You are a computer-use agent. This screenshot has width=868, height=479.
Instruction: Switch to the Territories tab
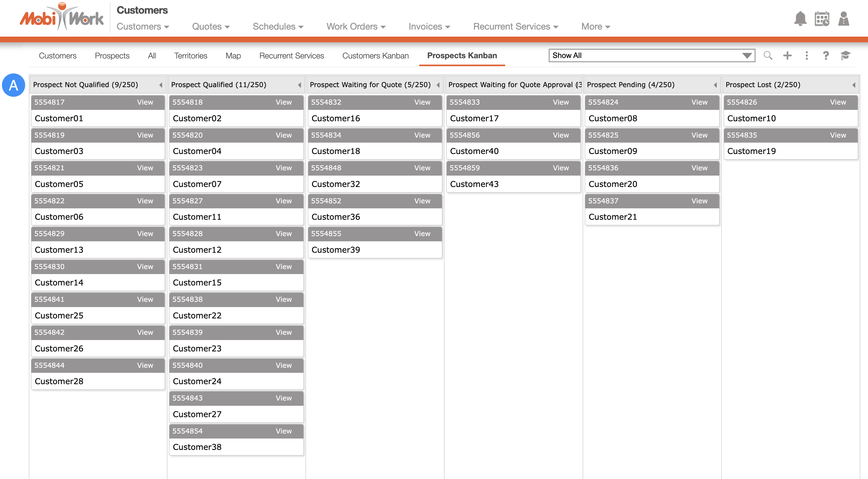(190, 56)
